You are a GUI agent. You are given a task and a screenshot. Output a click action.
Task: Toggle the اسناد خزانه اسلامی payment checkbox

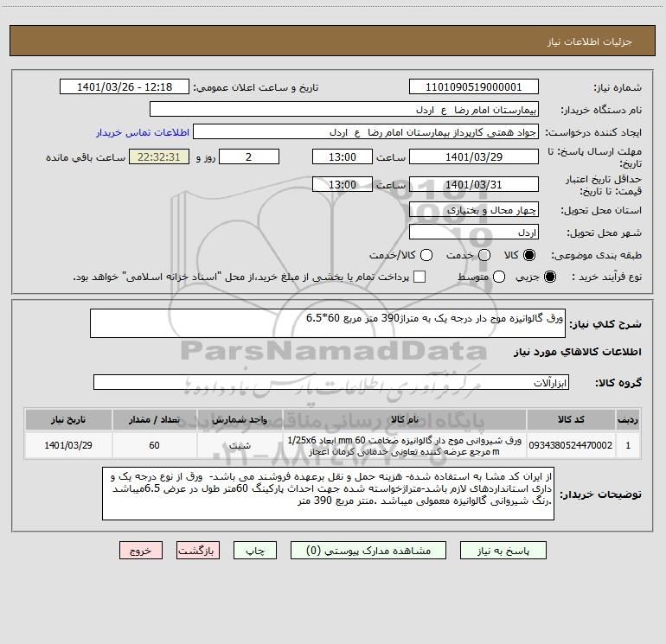point(419,277)
